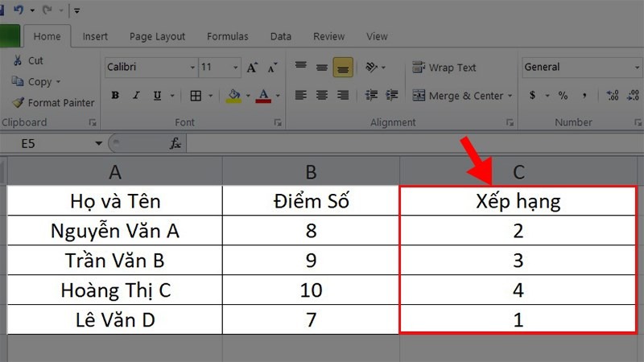644x362 pixels.
Task: Open the Insert ribbon tab
Action: tap(95, 36)
